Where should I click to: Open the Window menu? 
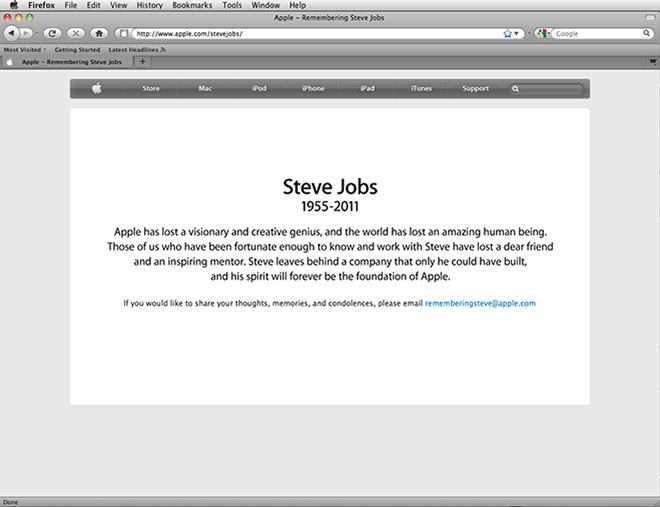[266, 5]
